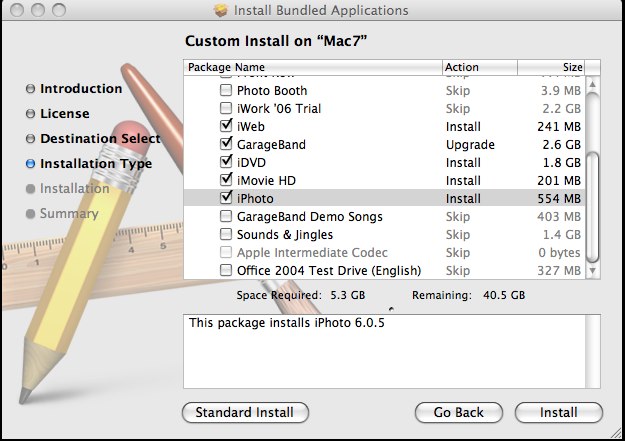Check the Photo Booth package checkbox
The width and height of the screenshot is (625, 441).
pyautogui.click(x=226, y=90)
